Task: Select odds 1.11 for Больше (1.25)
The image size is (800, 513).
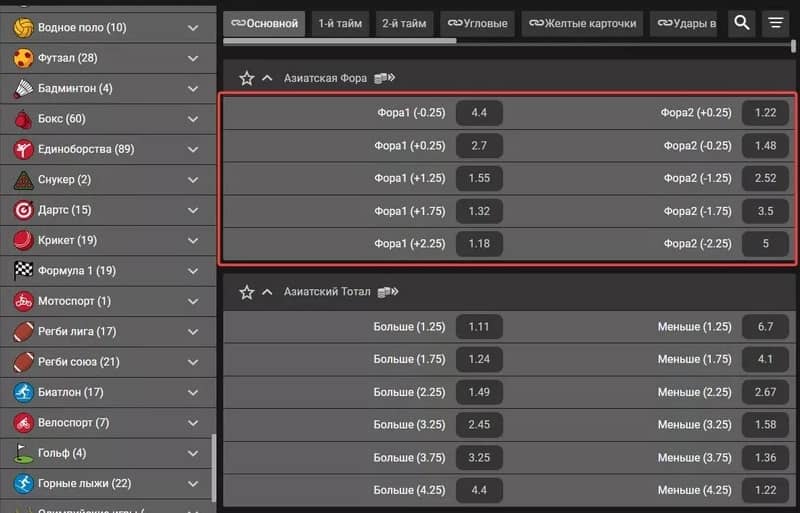Action: click(479, 327)
